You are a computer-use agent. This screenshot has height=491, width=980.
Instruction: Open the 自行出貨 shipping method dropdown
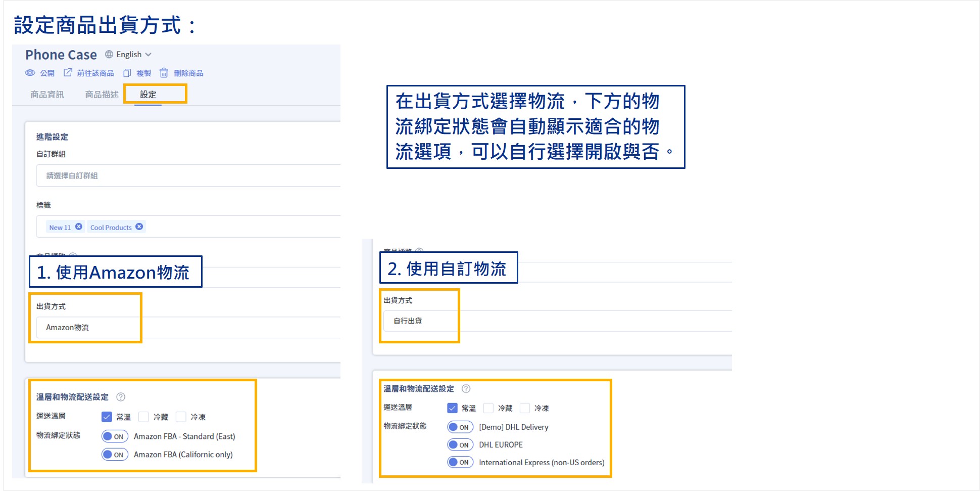[556, 321]
